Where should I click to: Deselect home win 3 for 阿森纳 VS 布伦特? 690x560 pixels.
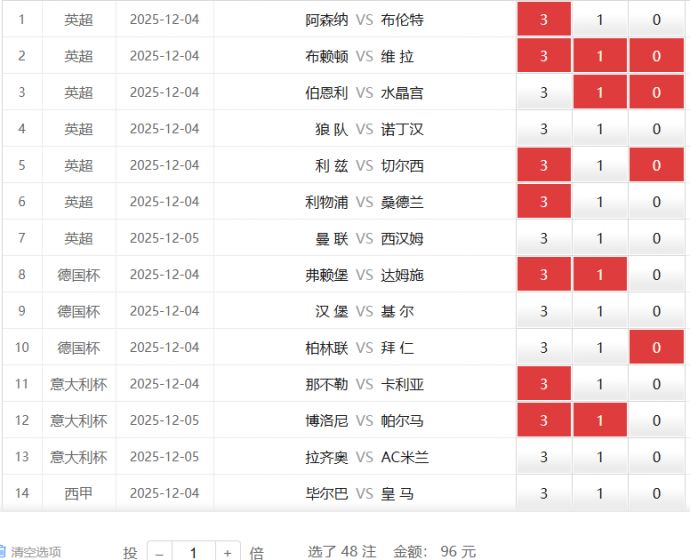[544, 20]
